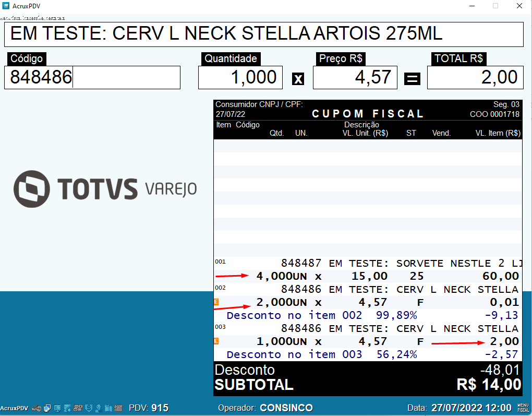Click the Consumidor CNPJ / CPF label
This screenshot has height=416, width=532.
[x=259, y=104]
